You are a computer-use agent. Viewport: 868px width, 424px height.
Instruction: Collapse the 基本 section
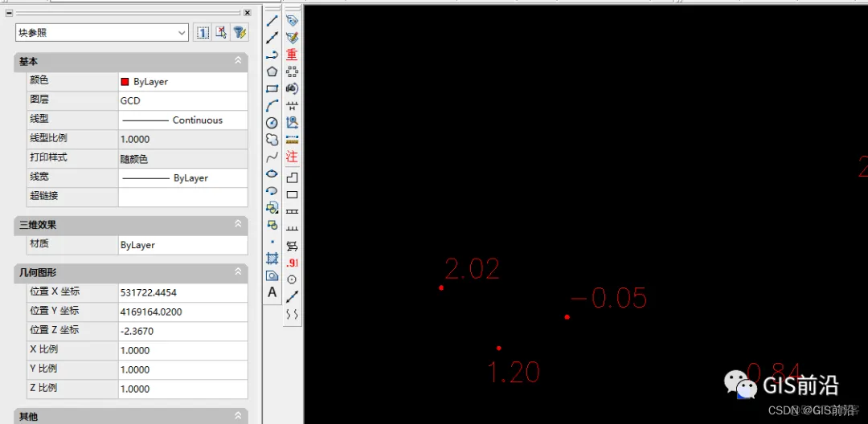[238, 61]
